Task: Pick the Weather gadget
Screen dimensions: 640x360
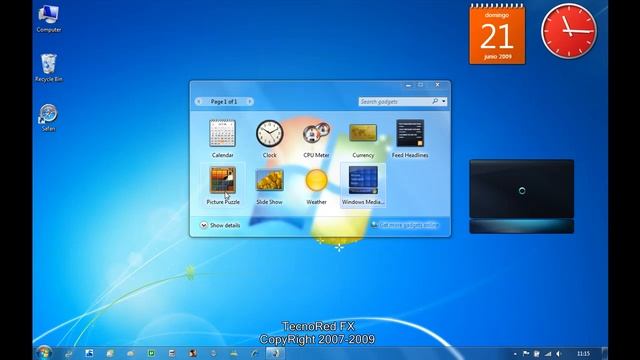Action: (316, 185)
